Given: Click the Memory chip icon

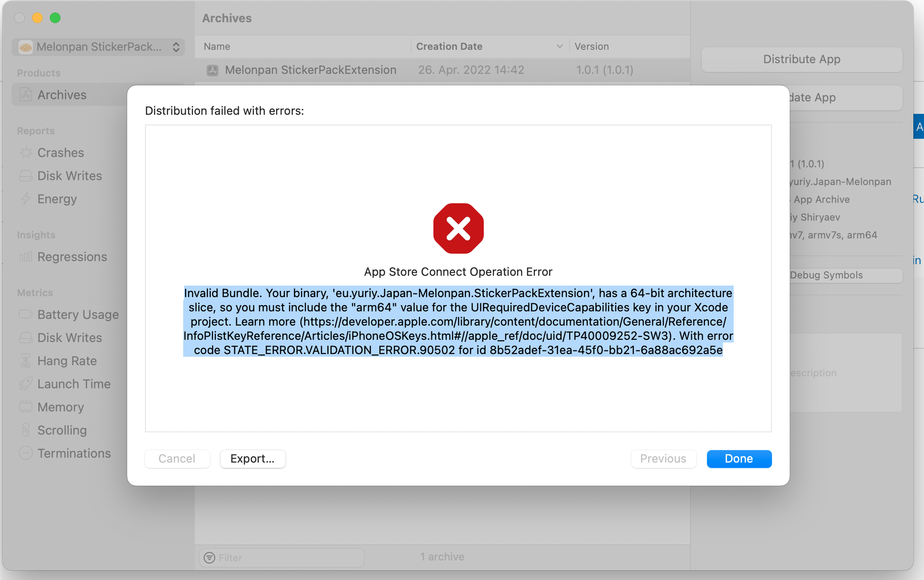Looking at the screenshot, I should [x=26, y=407].
